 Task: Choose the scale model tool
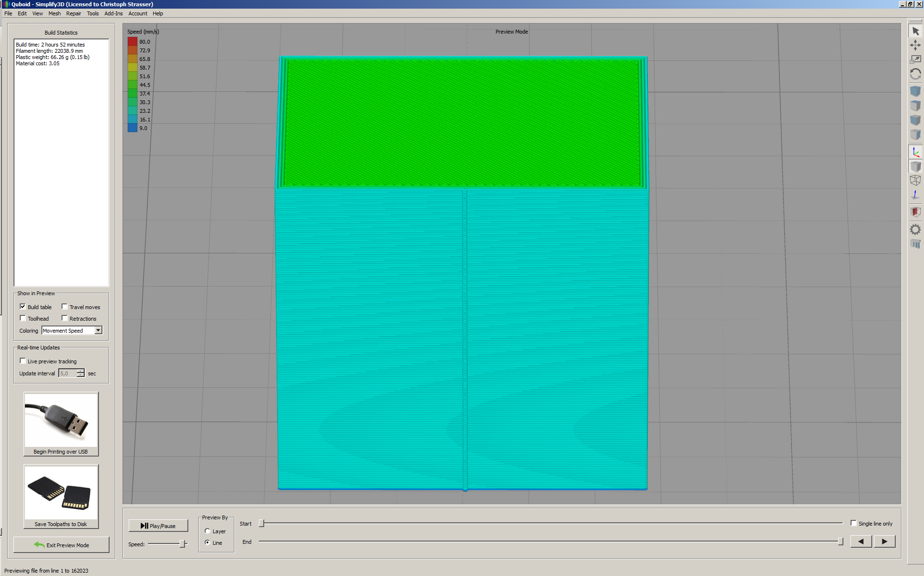point(915,60)
